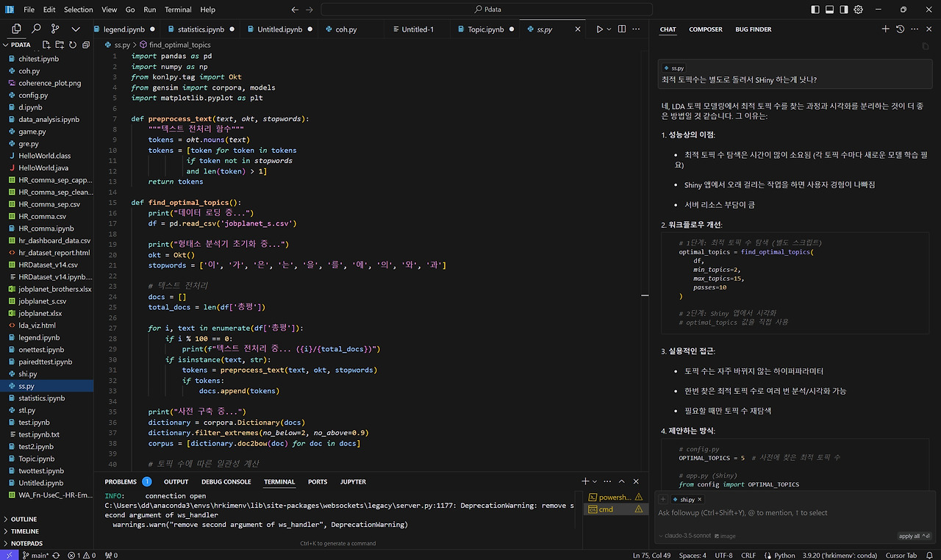Switch to the COMPOSER tab
The image size is (941, 560).
tap(705, 29)
